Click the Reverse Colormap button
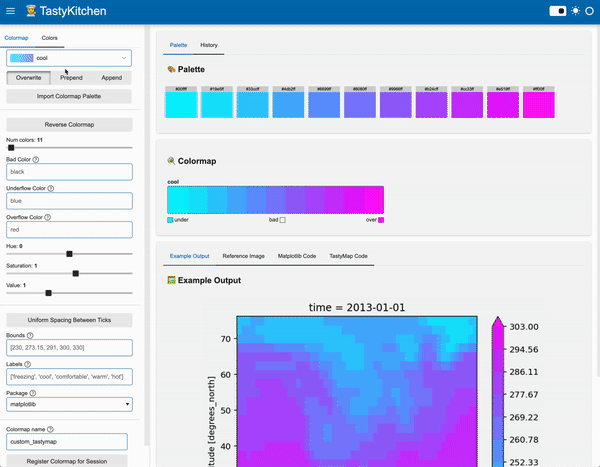The width and height of the screenshot is (600, 467). pos(69,124)
